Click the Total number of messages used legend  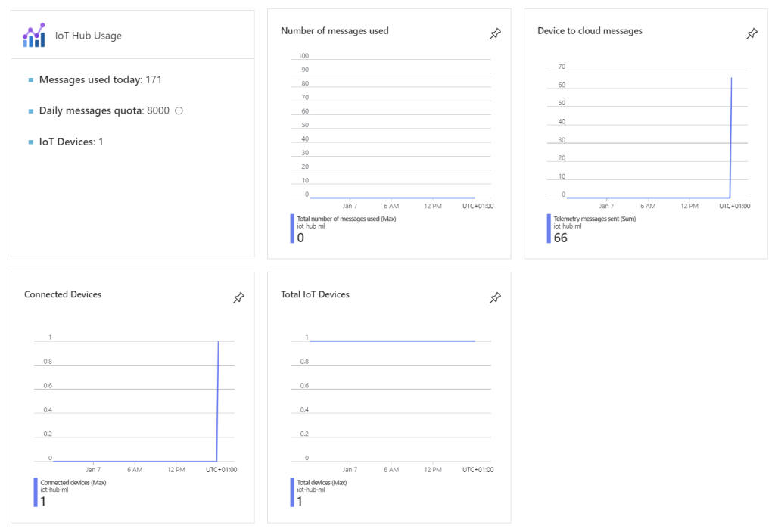[x=346, y=219]
